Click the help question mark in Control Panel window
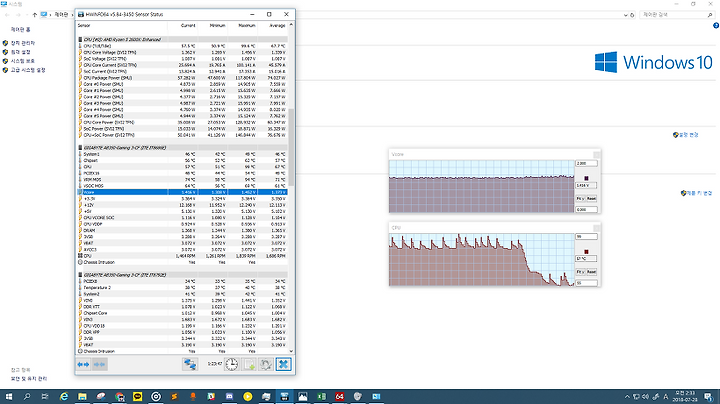Image resolution: width=720 pixels, height=404 pixels. point(716,26)
